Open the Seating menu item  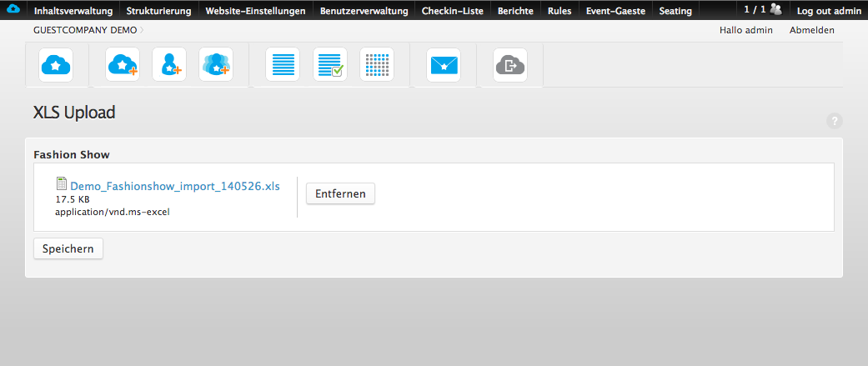tap(675, 11)
